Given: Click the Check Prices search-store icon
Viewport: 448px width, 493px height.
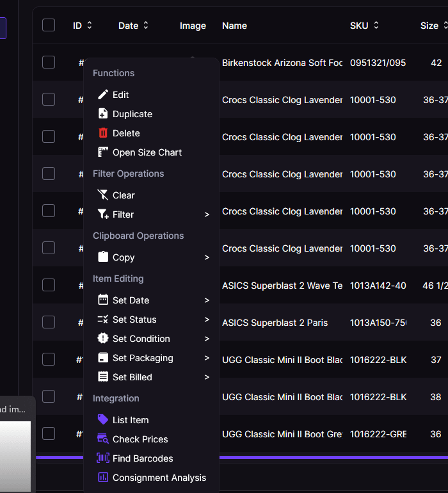Looking at the screenshot, I should click(x=103, y=439).
